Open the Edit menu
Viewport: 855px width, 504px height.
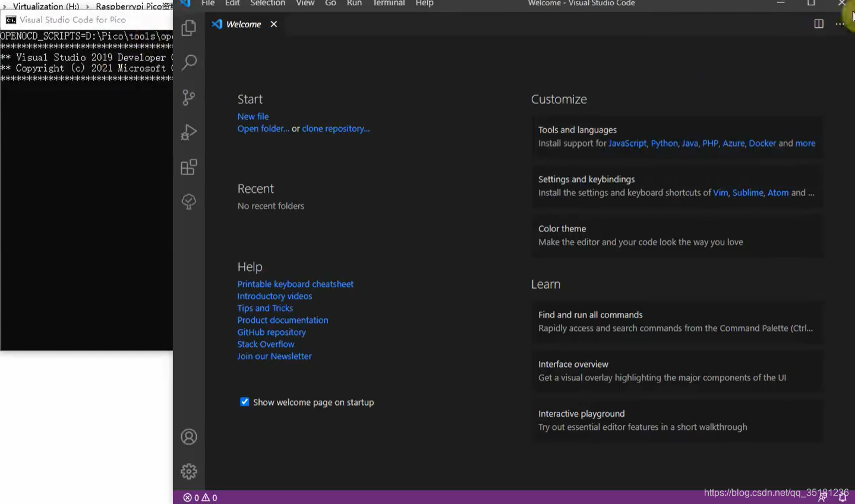coord(232,3)
